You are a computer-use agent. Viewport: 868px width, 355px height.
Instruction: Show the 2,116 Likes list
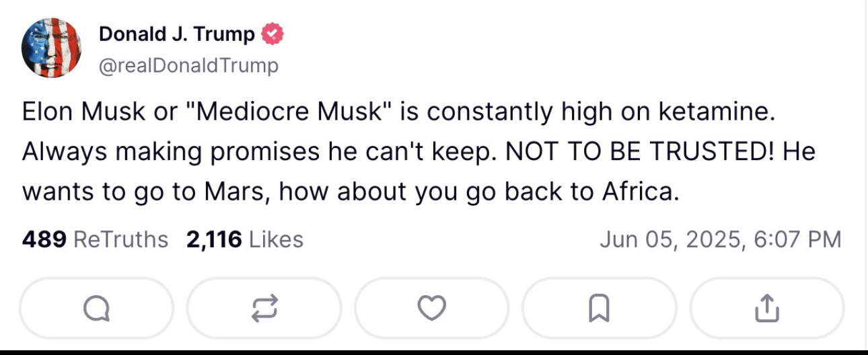[x=244, y=239]
